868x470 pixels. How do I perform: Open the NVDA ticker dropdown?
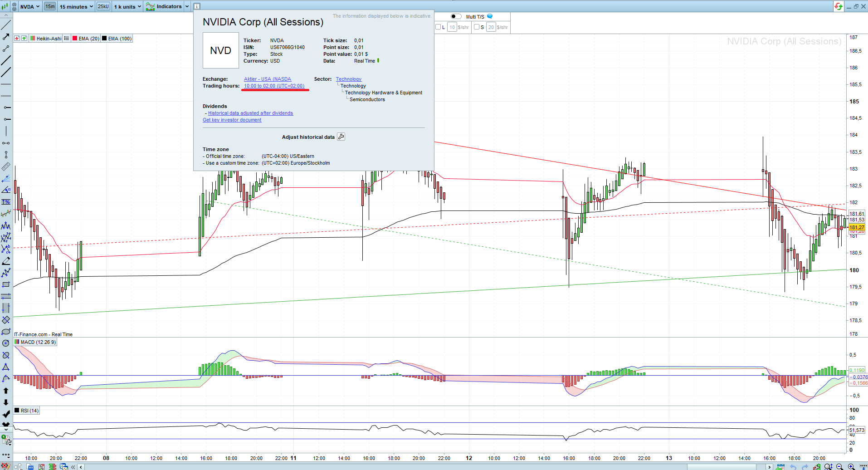point(30,6)
